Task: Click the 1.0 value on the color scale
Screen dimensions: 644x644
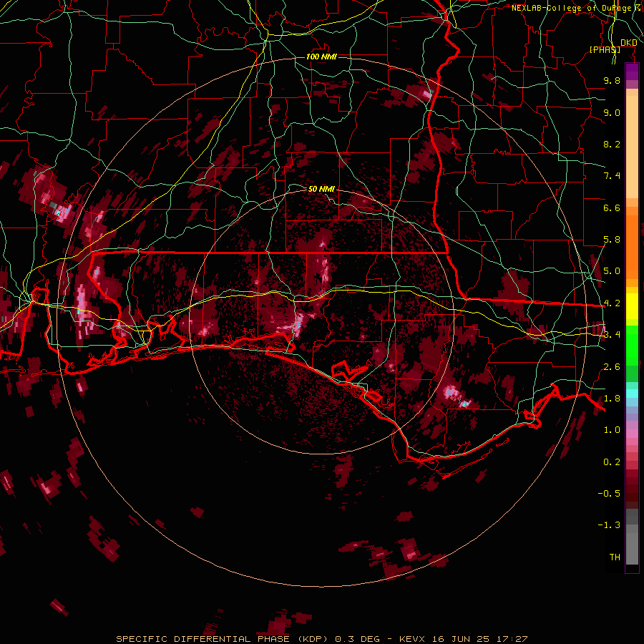Action: click(x=612, y=430)
